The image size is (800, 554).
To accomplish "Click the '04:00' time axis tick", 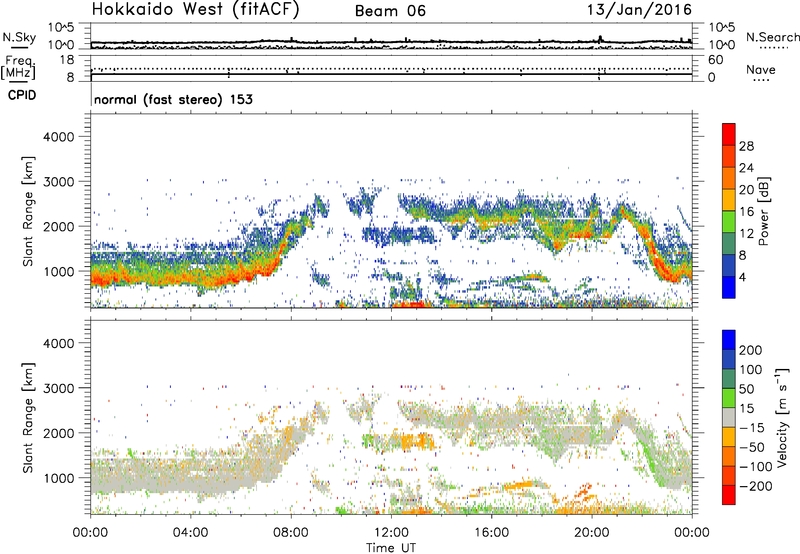I will [191, 533].
